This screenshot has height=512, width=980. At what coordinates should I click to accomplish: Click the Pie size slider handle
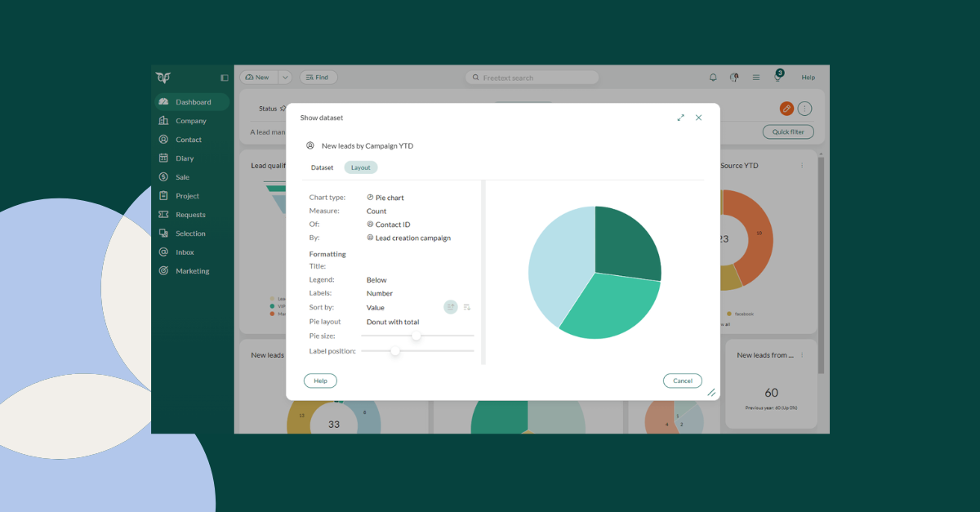416,336
